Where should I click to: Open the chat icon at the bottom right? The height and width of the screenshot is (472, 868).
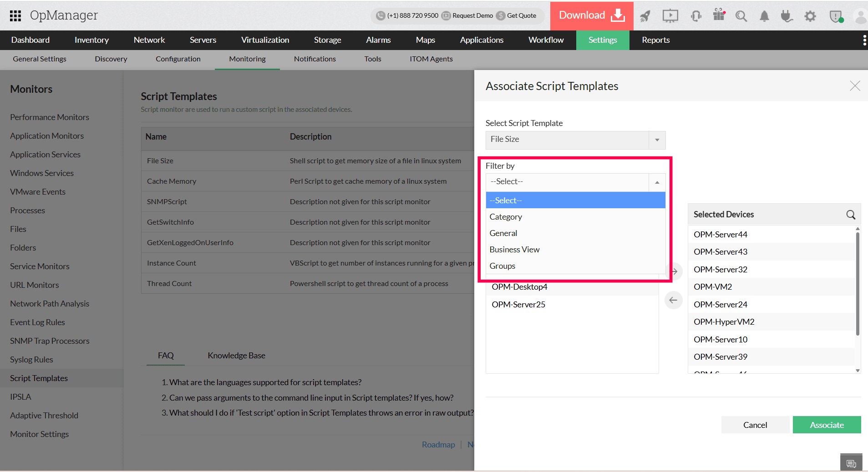point(851,463)
